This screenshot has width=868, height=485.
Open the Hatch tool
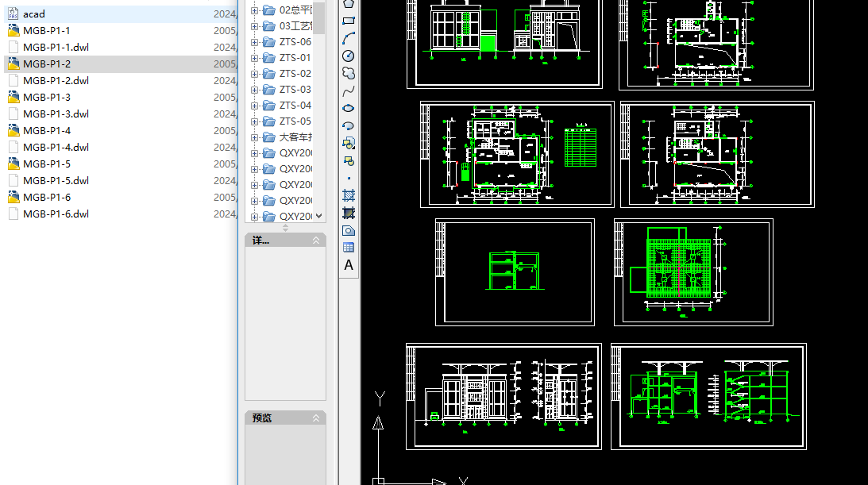[x=348, y=195]
